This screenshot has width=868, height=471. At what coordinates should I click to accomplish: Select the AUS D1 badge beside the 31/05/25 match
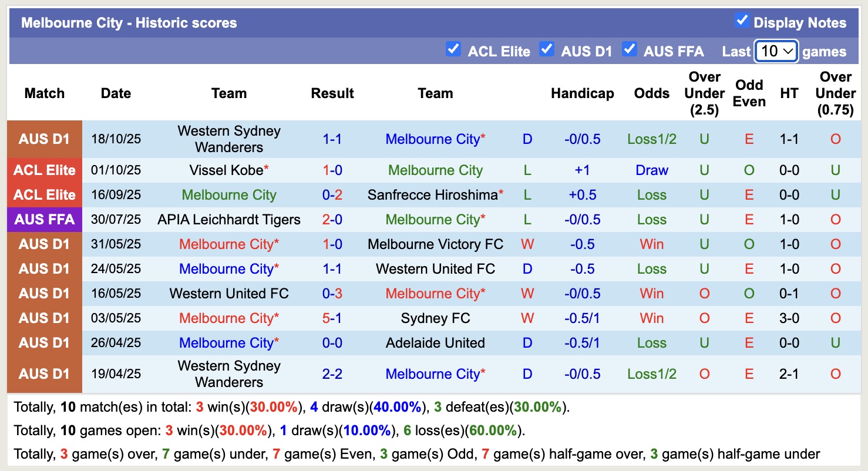pyautogui.click(x=44, y=244)
